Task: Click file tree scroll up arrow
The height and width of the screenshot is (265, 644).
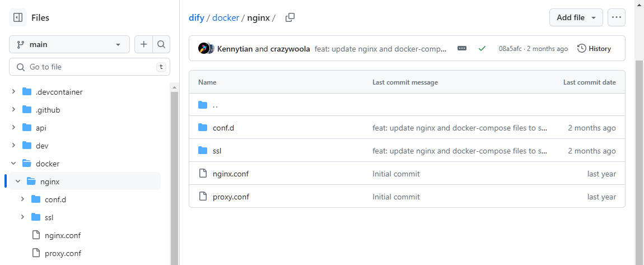Action: coord(174,87)
